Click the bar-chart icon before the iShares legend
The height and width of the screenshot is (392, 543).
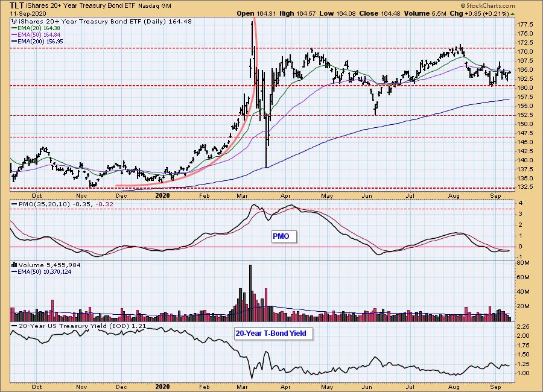tap(14, 22)
